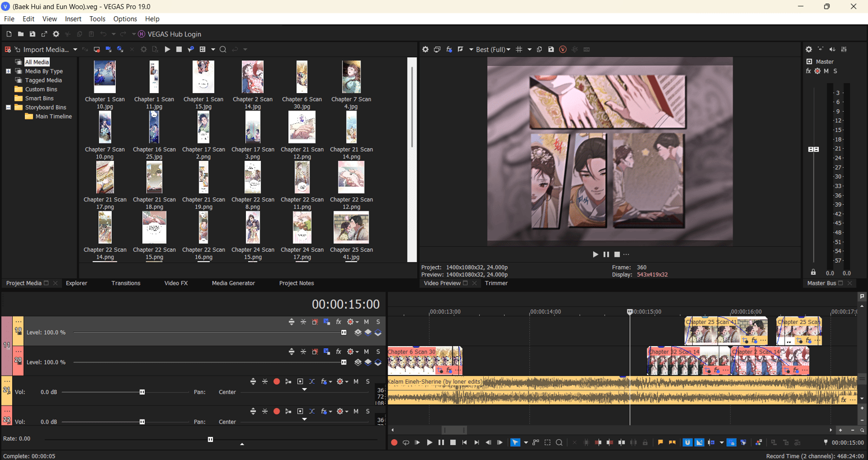Viewport: 868px width, 460px height.
Task: Select Chapter 6 Scan 30 timeline clip
Action: [x=425, y=361]
